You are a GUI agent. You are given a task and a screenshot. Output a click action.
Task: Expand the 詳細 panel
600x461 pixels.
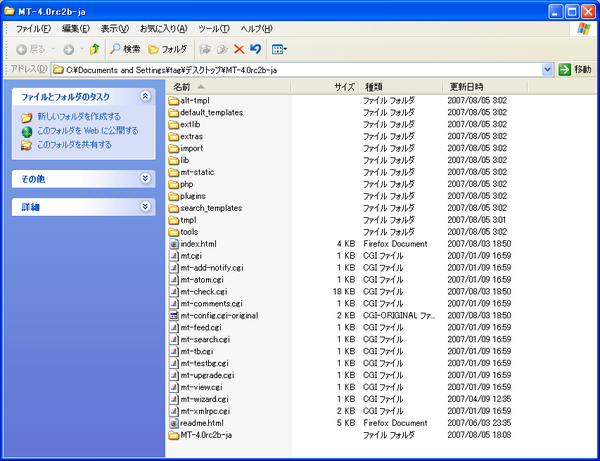tap(145, 207)
